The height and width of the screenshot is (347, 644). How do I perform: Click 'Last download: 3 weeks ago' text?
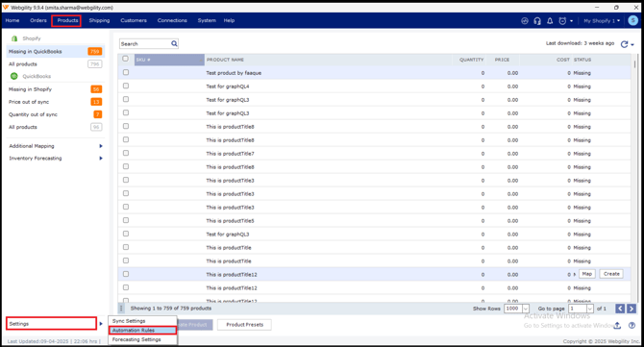580,43
